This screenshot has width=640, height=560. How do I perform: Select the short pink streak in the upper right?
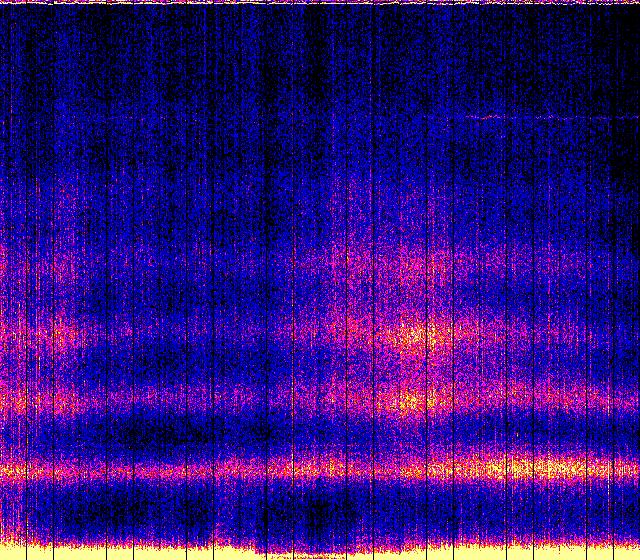click(490, 117)
